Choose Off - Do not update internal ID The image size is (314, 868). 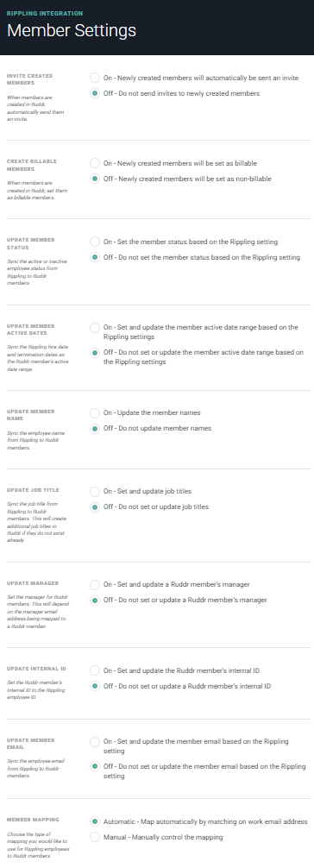[x=95, y=686]
